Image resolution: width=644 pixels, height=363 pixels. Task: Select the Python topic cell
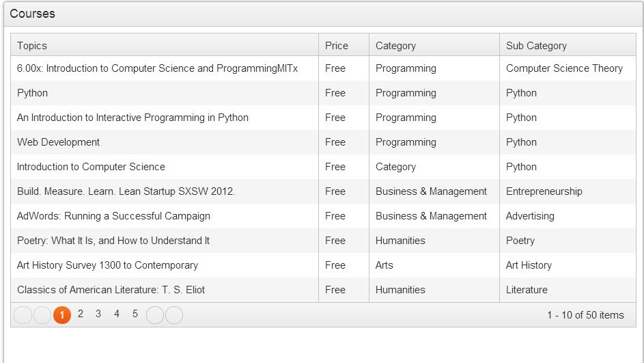pyautogui.click(x=33, y=93)
